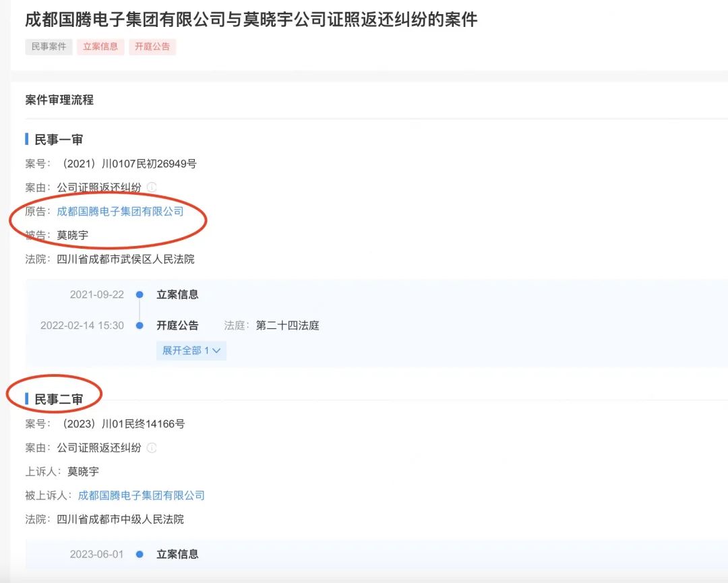728x583 pixels.
Task: Click info icon beside second-instance 案由
Action: [152, 448]
